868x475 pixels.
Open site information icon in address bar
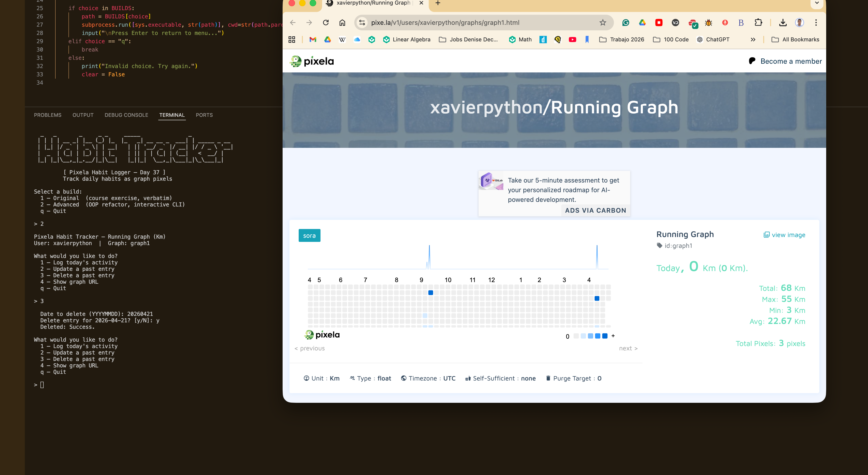pyautogui.click(x=362, y=23)
